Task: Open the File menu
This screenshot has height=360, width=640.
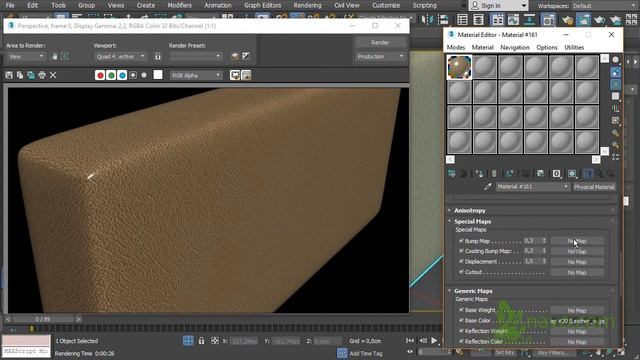Action: click(x=10, y=5)
